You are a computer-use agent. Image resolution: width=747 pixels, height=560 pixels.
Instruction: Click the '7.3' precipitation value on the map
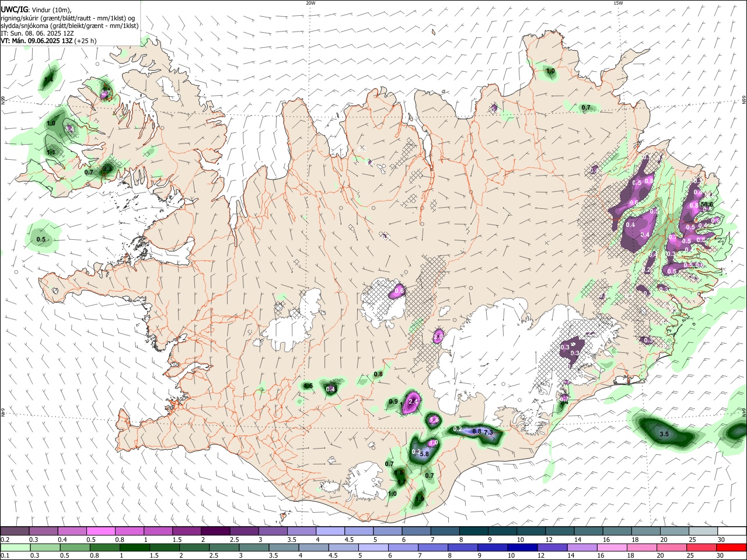489,432
